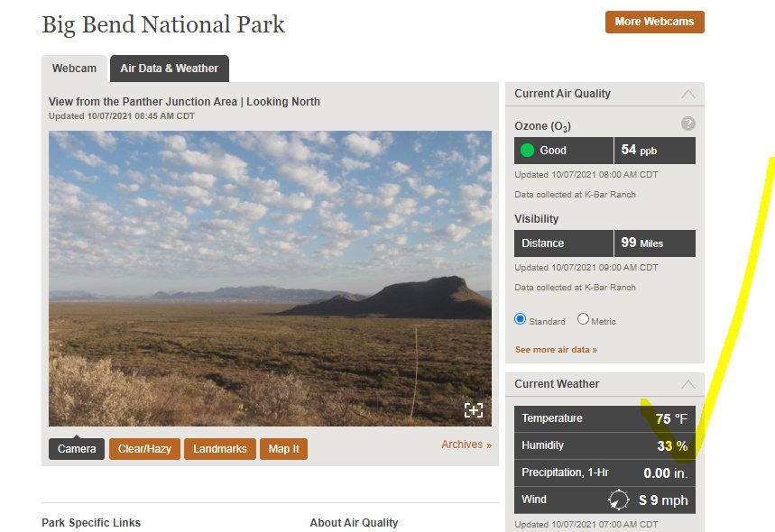775x532 pixels.
Task: Open the Archives link
Action: click(466, 445)
